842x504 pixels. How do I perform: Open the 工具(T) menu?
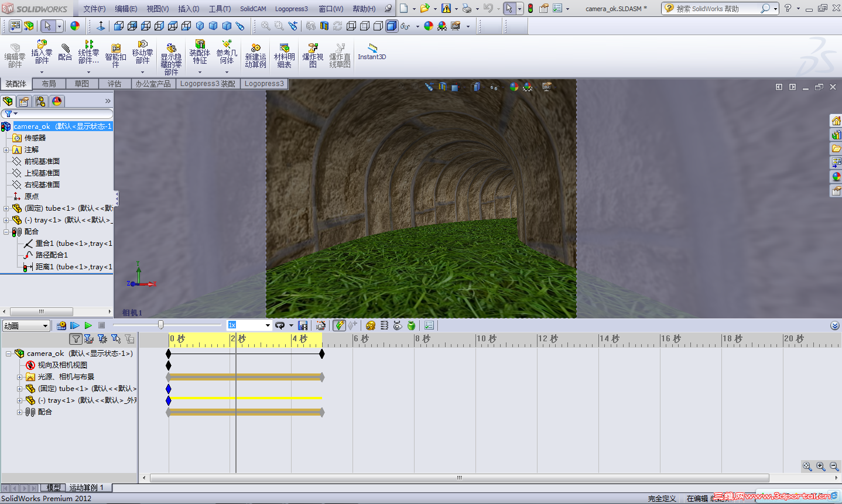pyautogui.click(x=220, y=9)
